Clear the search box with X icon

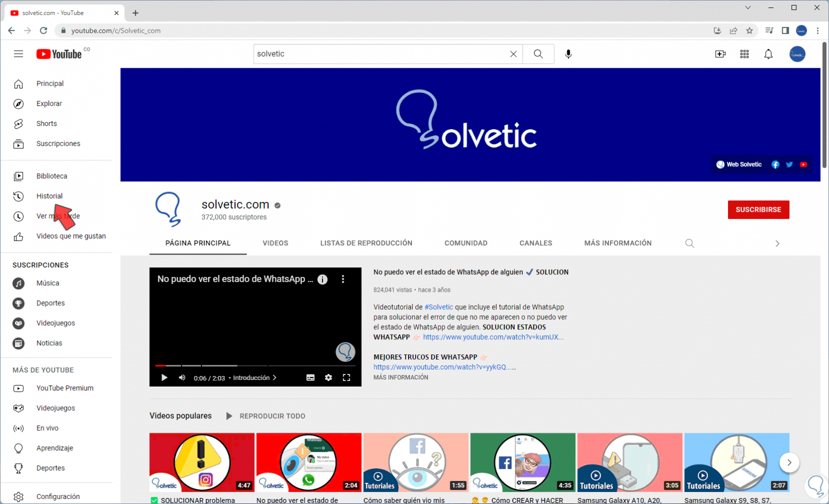tap(513, 54)
